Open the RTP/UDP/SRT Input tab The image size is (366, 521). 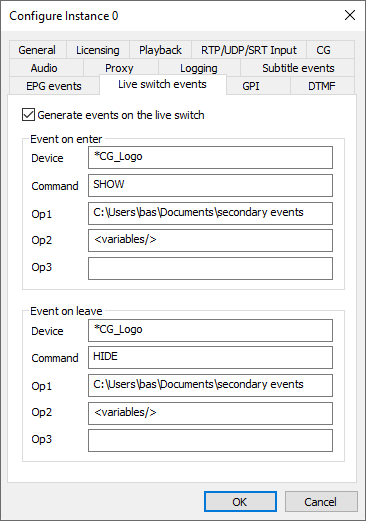(x=249, y=50)
